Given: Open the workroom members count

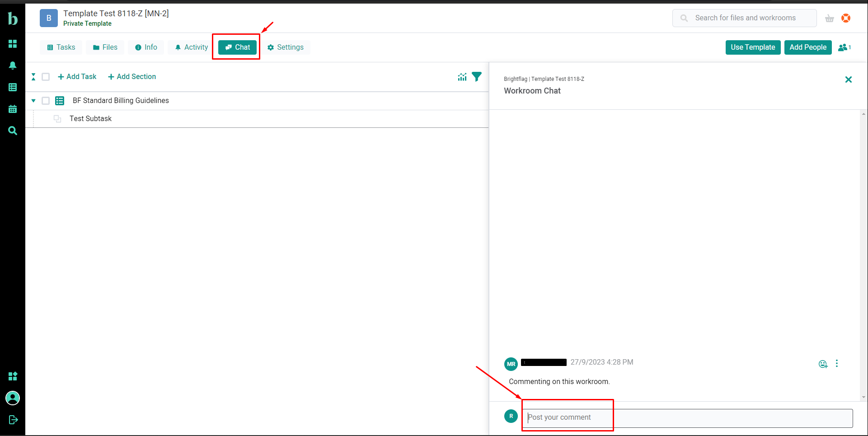Looking at the screenshot, I should point(844,47).
